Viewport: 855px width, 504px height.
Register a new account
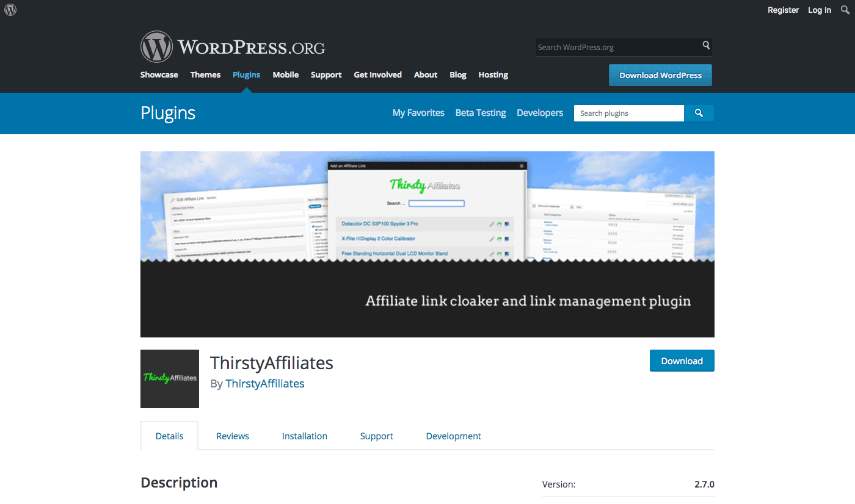pyautogui.click(x=783, y=10)
